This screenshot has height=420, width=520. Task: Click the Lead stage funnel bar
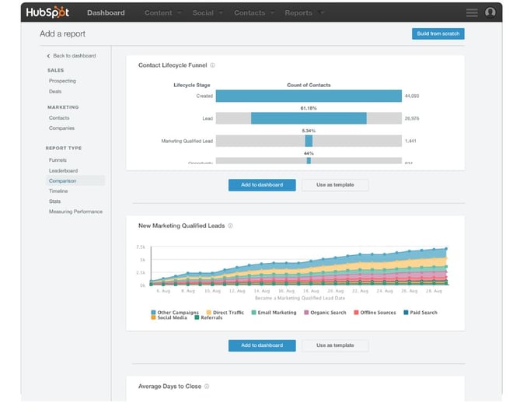point(309,118)
